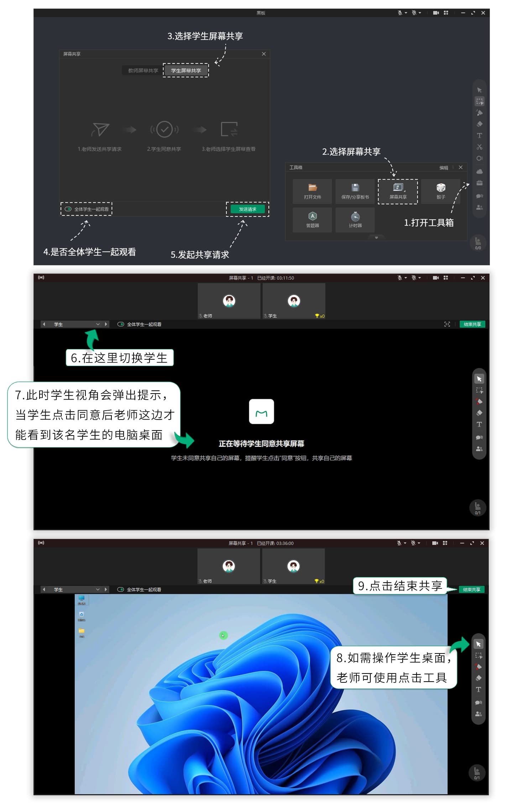Select 学生 video thumbnail in 03:11:50 window
This screenshot has width=507, height=812.
(x=294, y=301)
